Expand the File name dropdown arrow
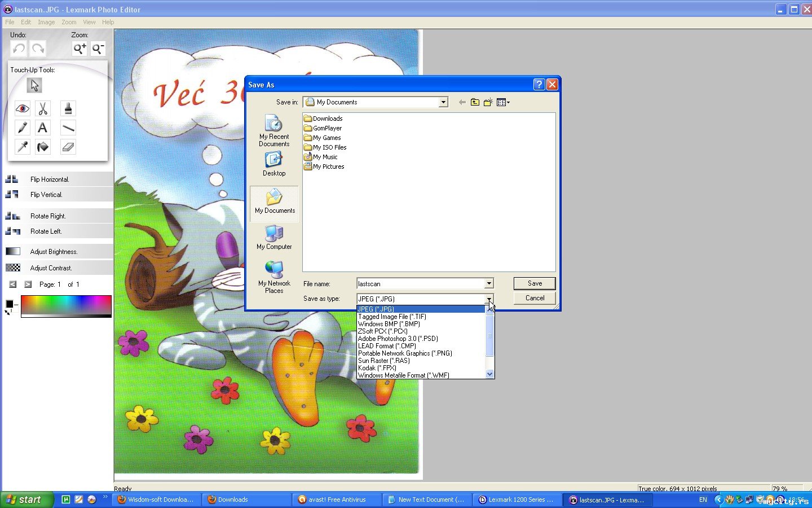The image size is (812, 508). [x=489, y=283]
